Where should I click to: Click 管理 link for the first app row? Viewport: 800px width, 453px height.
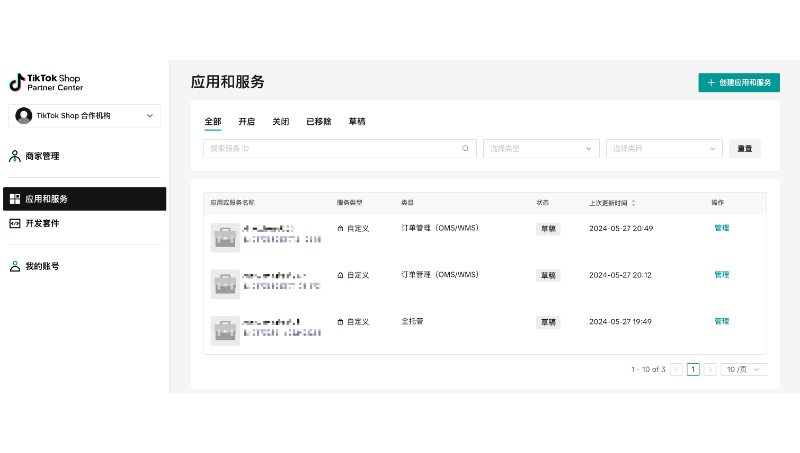coord(721,228)
